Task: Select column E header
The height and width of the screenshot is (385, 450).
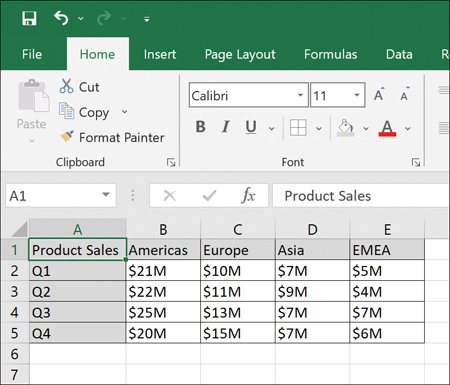Action: [387, 229]
